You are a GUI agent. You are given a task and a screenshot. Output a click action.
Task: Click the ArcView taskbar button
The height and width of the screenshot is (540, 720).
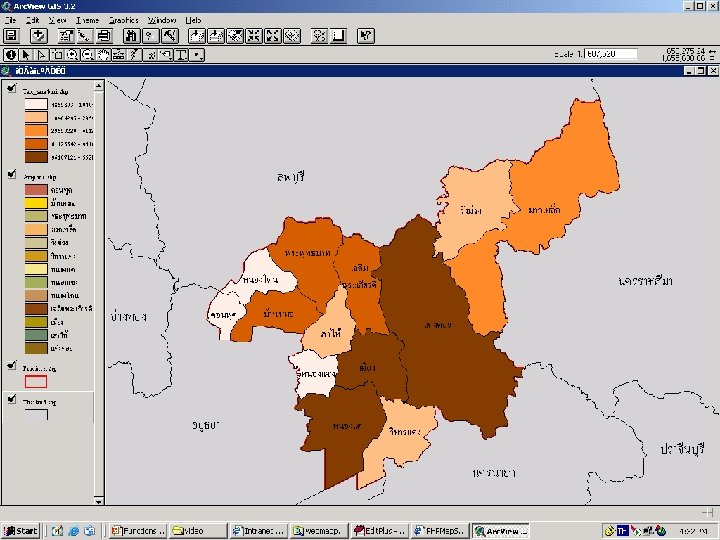pos(501,531)
